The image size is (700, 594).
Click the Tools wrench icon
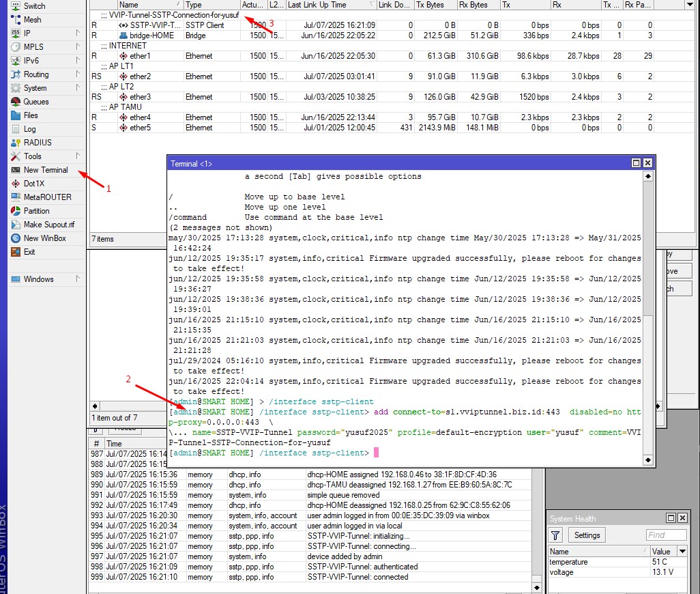(x=16, y=156)
